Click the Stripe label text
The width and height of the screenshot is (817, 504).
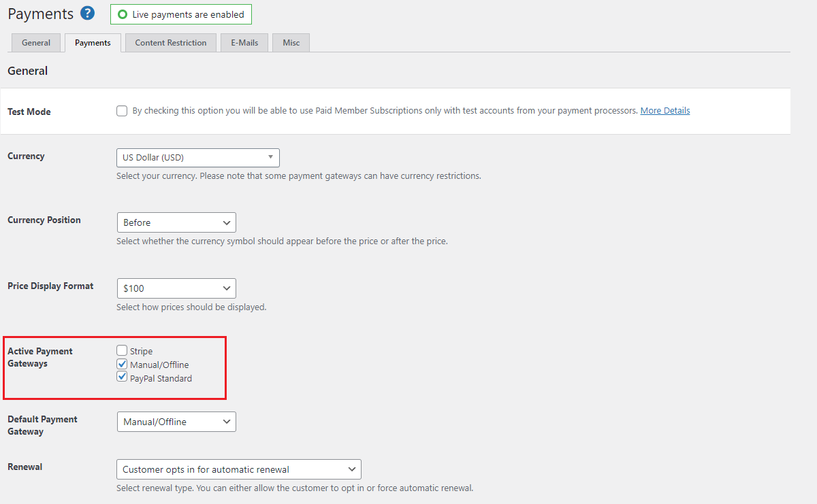(x=141, y=352)
